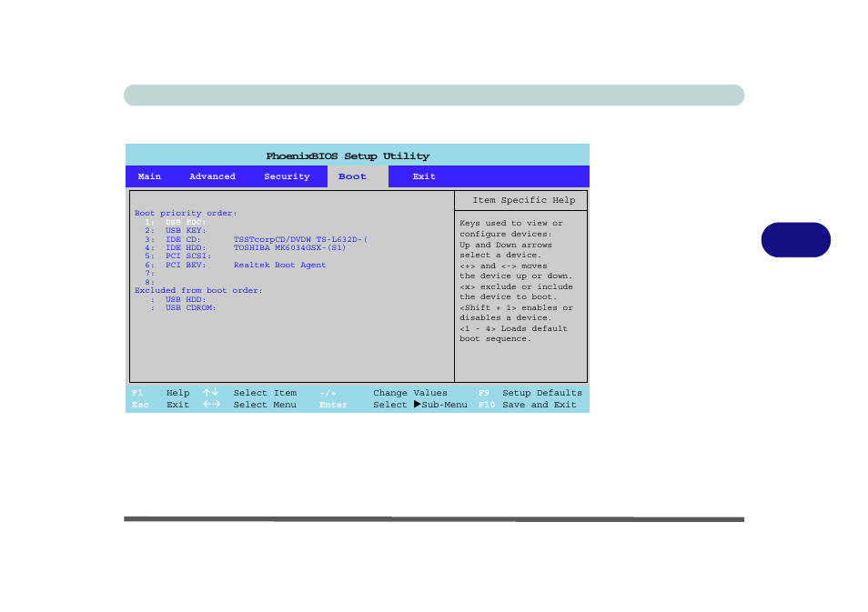Select boot entry 1: USB FDC
The height and width of the screenshot is (612, 868).
tap(176, 223)
